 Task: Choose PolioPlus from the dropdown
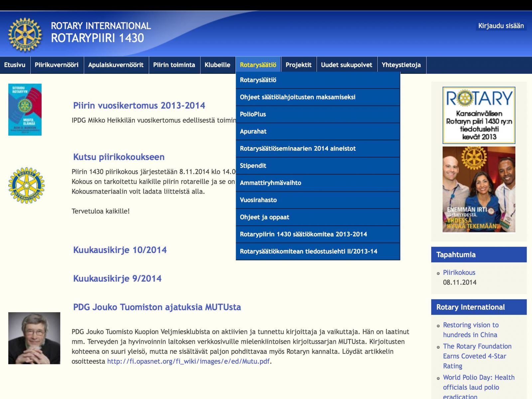coord(318,114)
